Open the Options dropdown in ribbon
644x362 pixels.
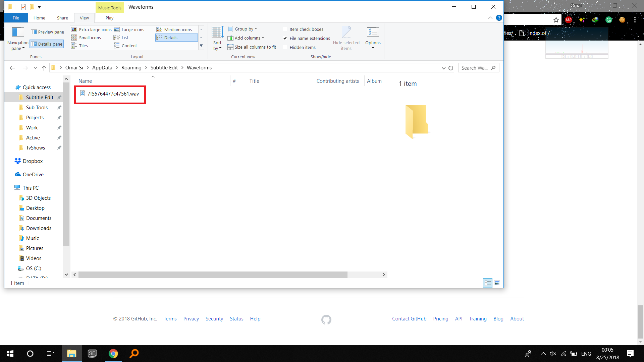(373, 38)
